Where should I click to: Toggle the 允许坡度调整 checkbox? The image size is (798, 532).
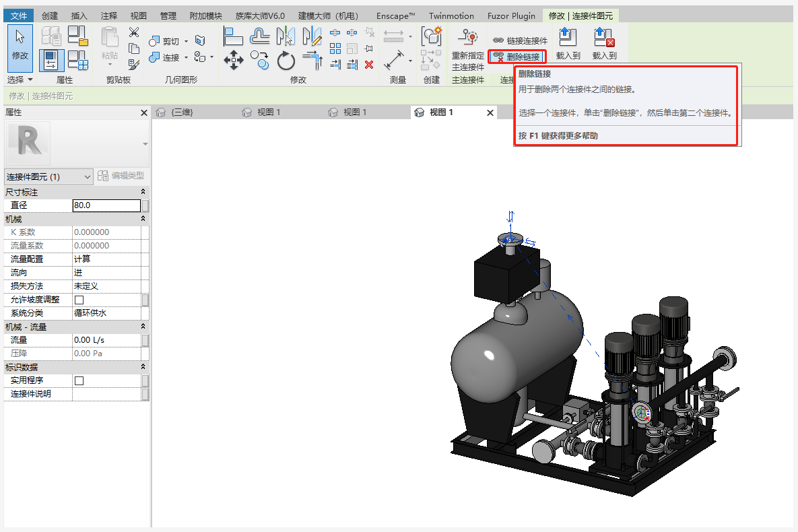coord(79,300)
